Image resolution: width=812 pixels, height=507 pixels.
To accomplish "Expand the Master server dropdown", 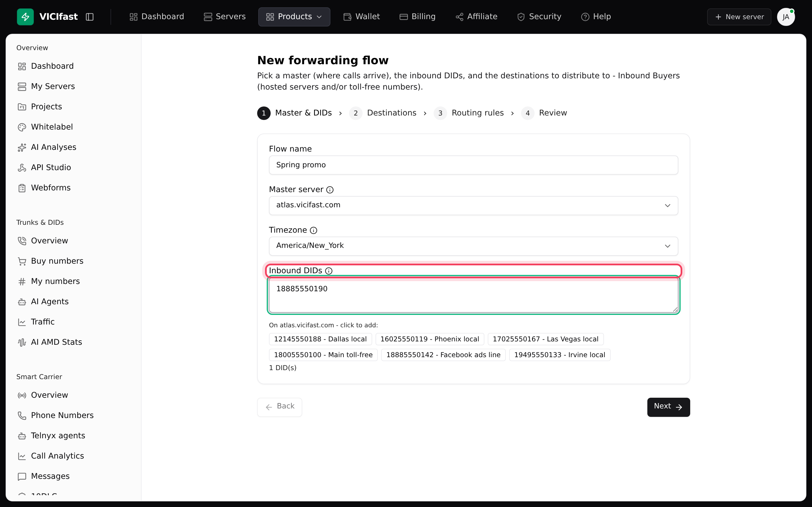I will click(473, 205).
